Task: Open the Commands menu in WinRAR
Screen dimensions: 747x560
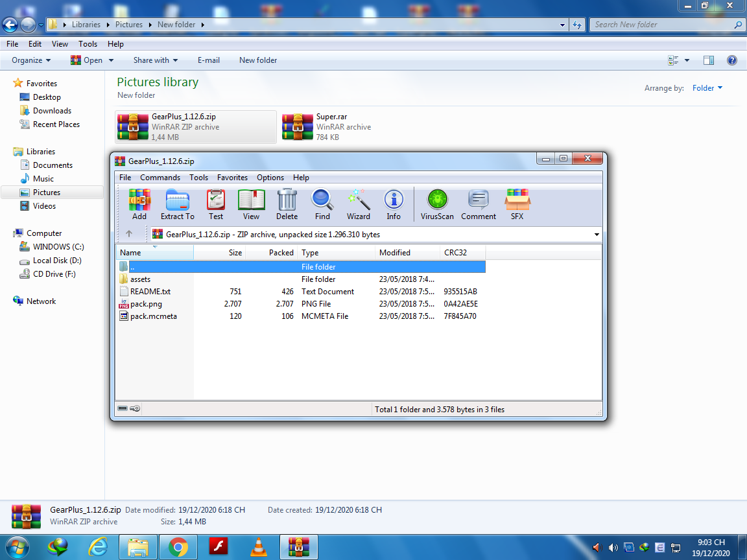Action: (160, 178)
